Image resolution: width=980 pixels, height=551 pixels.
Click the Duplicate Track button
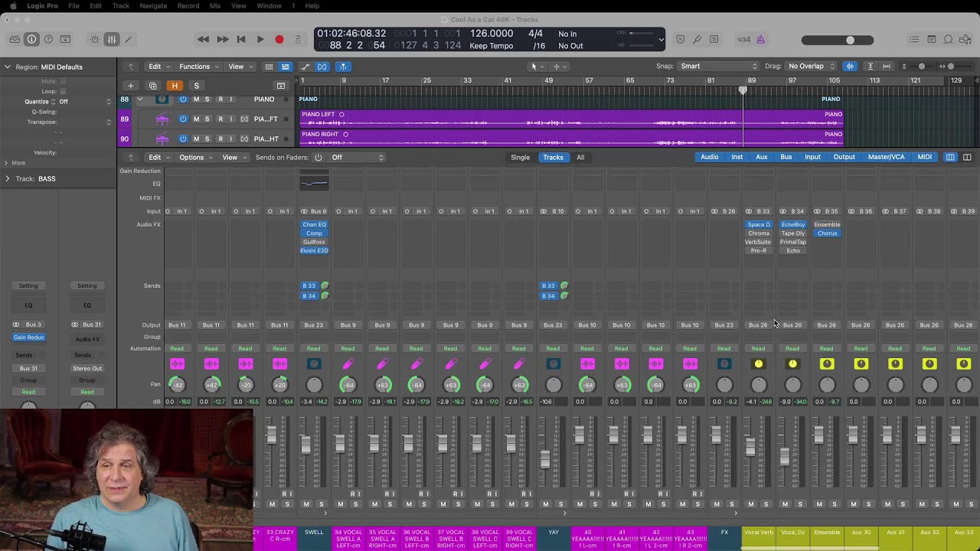click(152, 86)
